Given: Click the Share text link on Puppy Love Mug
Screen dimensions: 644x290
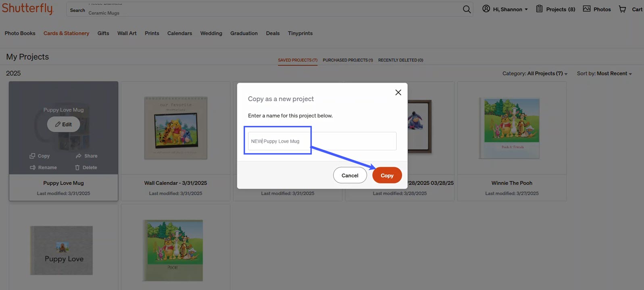Looking at the screenshot, I should [91, 156].
